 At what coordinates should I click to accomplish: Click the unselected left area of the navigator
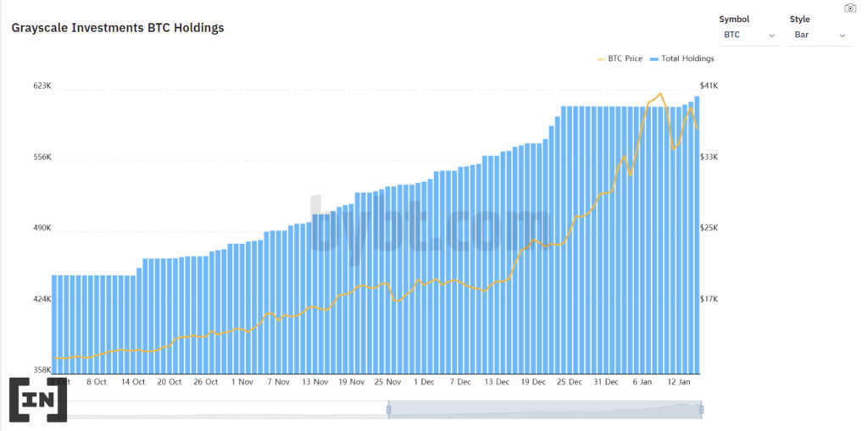tap(220, 410)
